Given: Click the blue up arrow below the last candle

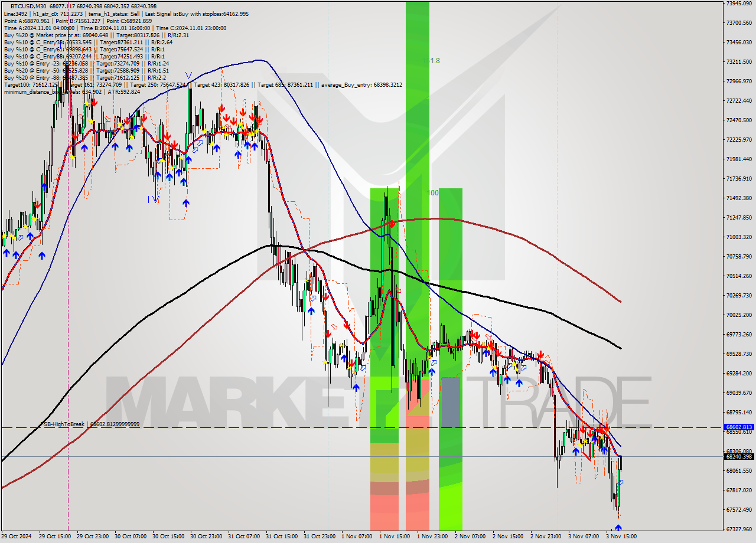Looking at the screenshot, I should (x=618, y=528).
